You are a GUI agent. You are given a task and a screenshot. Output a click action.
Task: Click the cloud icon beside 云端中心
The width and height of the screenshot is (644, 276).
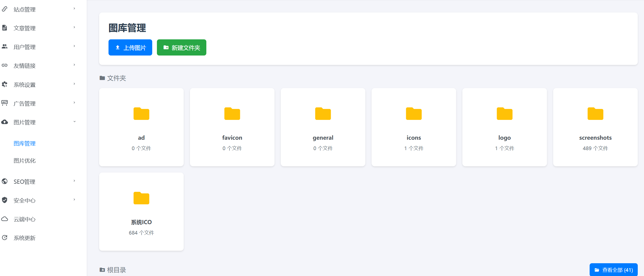coord(4,219)
